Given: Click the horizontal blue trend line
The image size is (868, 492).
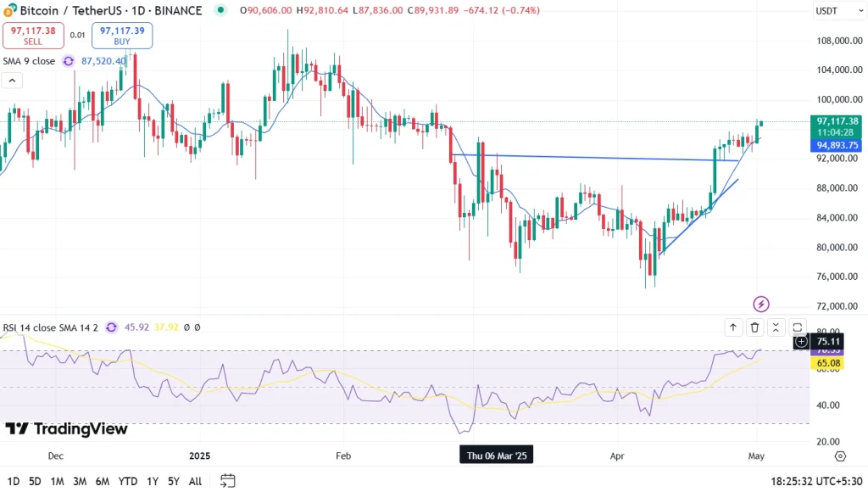Looking at the screenshot, I should (x=595, y=157).
